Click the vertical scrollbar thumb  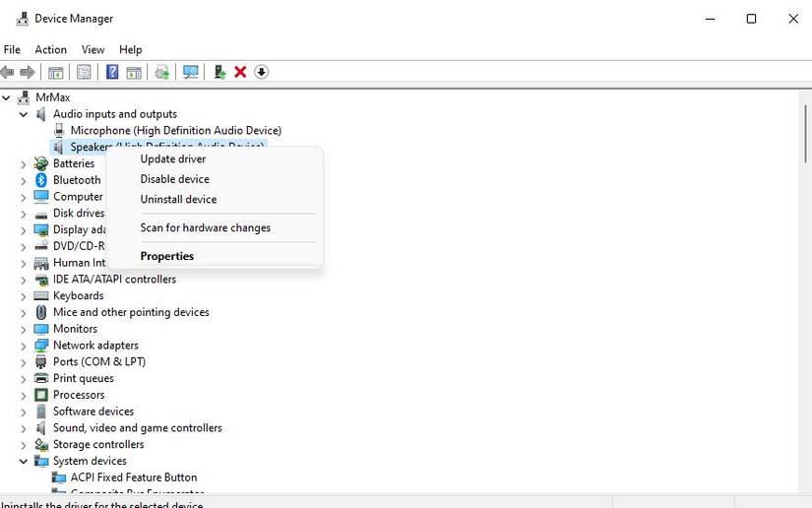click(x=805, y=134)
